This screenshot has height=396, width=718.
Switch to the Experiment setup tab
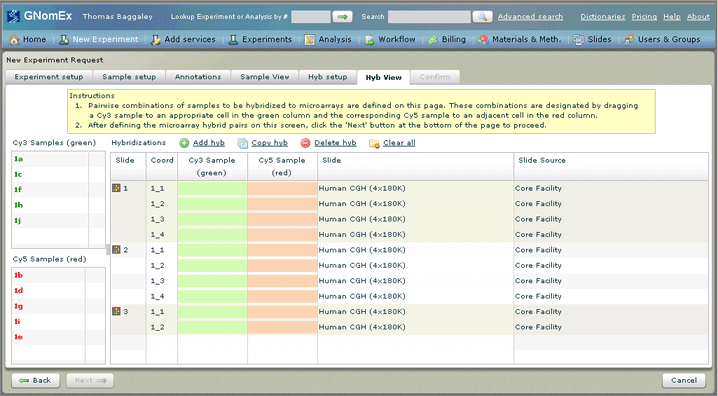click(x=49, y=77)
